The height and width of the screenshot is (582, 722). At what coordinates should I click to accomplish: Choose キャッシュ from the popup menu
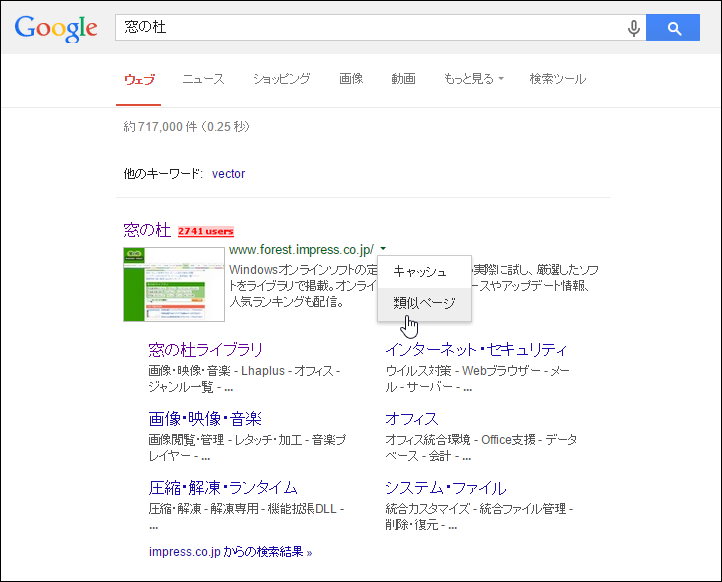[x=424, y=272]
